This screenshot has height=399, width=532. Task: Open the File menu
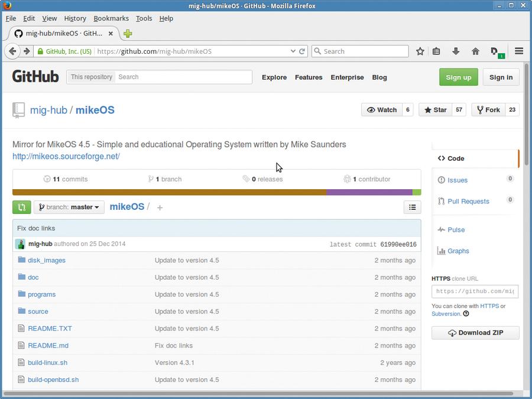(11, 18)
